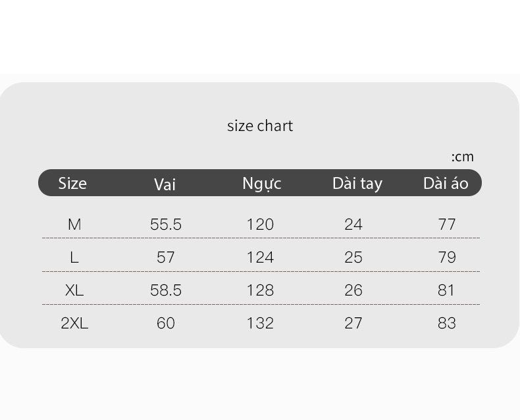520x420 pixels.
Task: Select the L size row label
Action: 74,257
